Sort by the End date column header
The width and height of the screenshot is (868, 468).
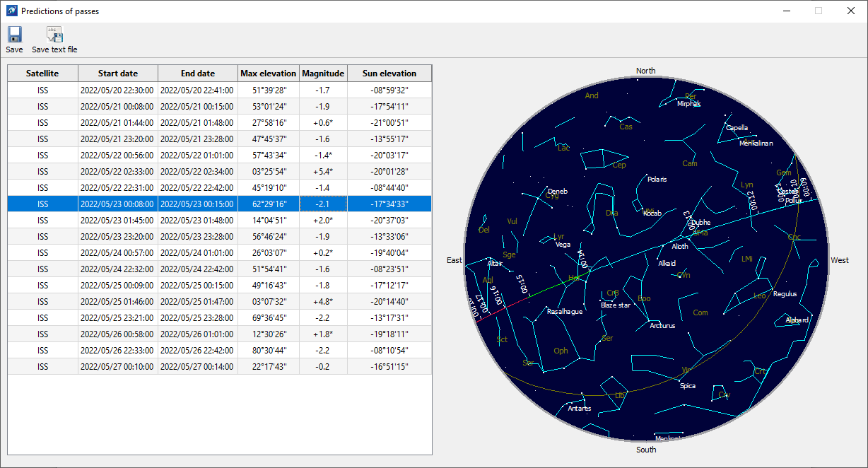198,74
